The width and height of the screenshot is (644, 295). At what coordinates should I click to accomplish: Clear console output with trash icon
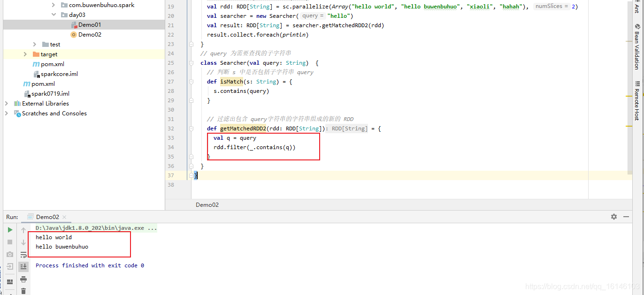pos(23,291)
